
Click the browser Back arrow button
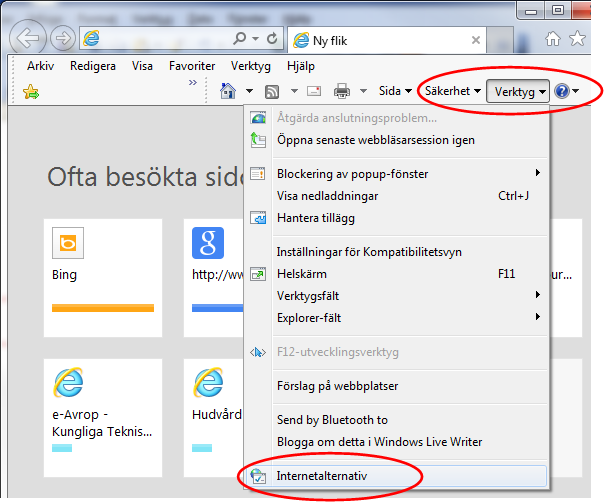tap(29, 39)
